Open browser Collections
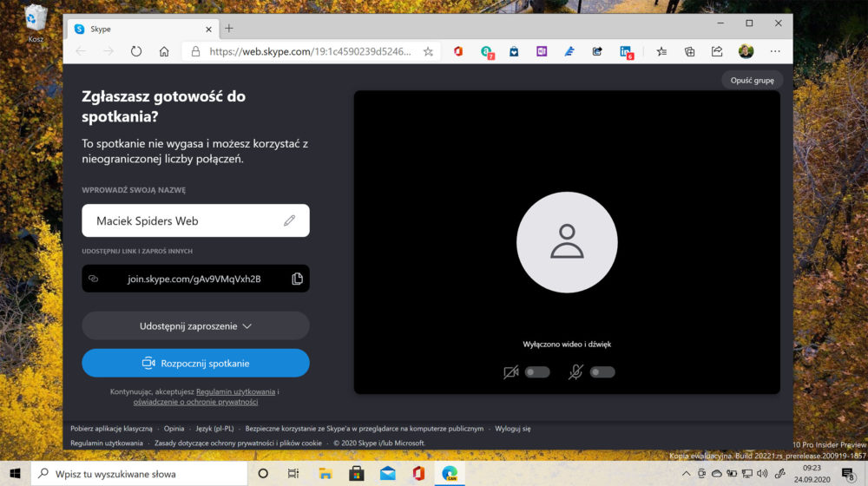The height and width of the screenshot is (486, 868). point(689,51)
